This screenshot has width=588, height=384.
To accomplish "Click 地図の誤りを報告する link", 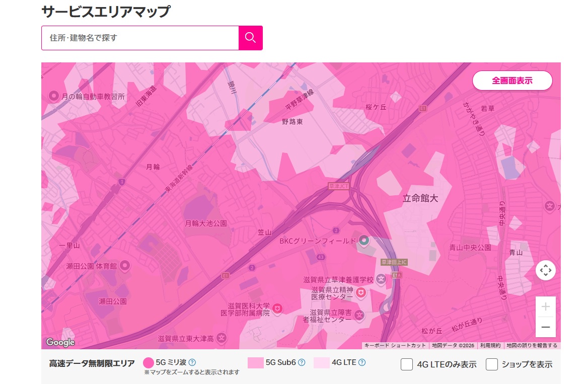I will 532,346.
